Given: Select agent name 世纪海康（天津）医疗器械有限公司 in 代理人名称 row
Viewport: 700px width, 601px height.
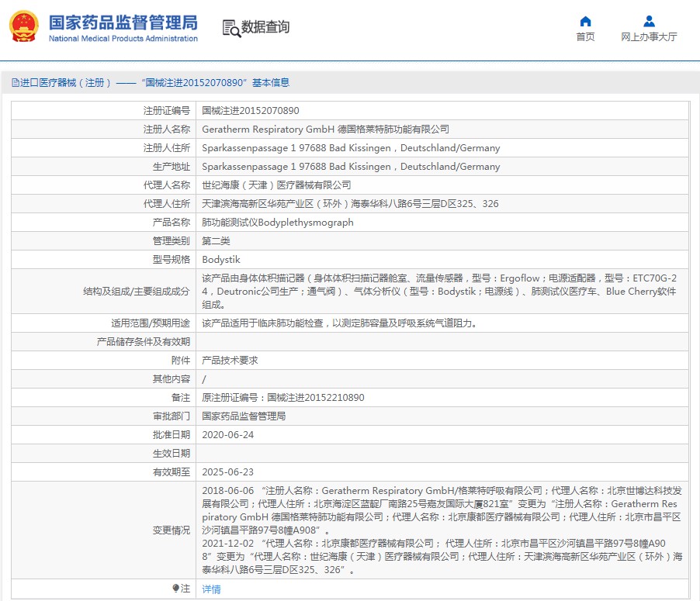Looking at the screenshot, I should point(276,185).
